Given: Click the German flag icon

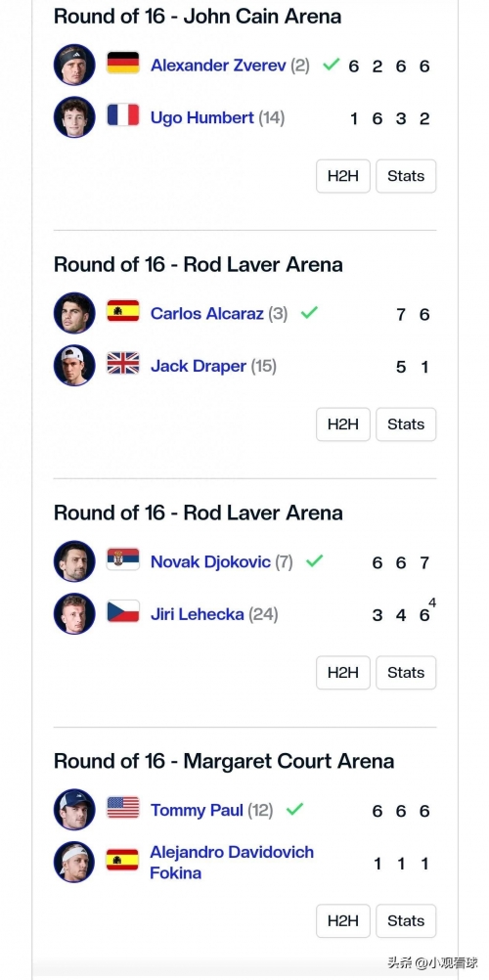Looking at the screenshot, I should point(123,64).
